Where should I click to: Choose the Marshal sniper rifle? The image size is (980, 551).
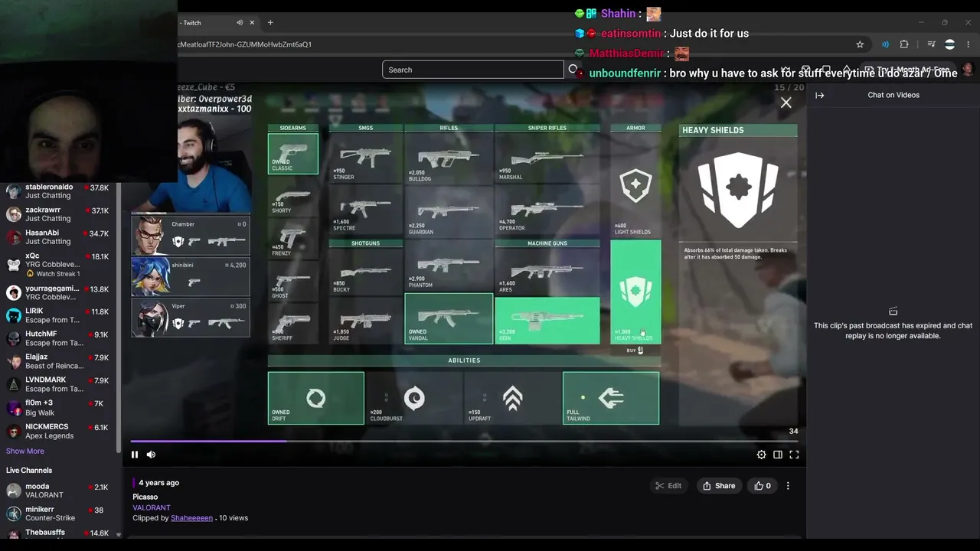(547, 159)
